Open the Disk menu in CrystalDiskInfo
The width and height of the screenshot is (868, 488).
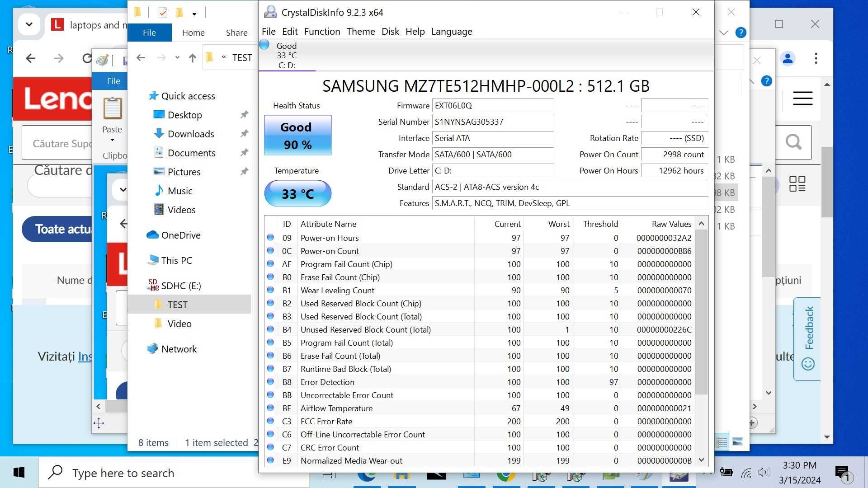(391, 31)
